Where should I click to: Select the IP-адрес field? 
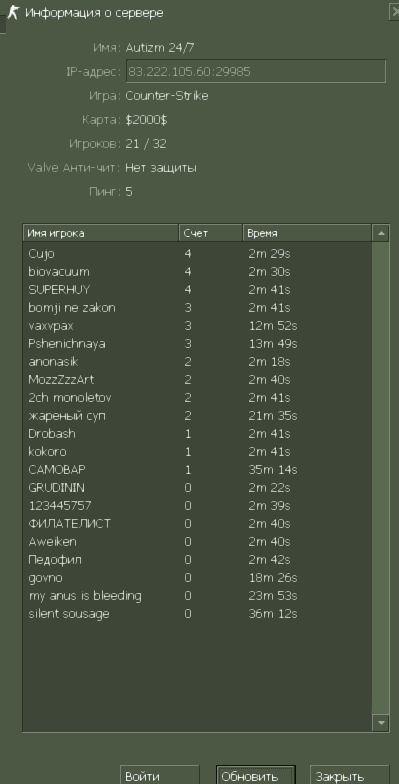pos(256,71)
